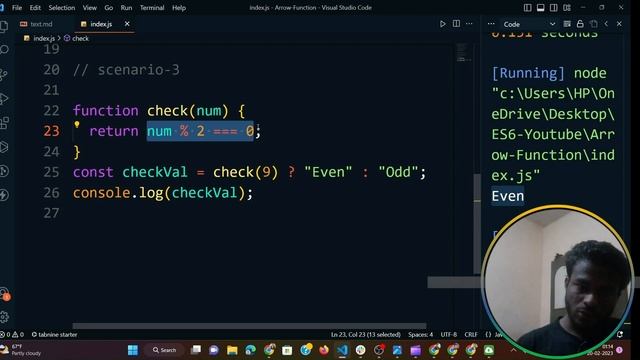The height and width of the screenshot is (360, 640).
Task: Open output panel views ellipsis menu
Action: tap(491, 24)
